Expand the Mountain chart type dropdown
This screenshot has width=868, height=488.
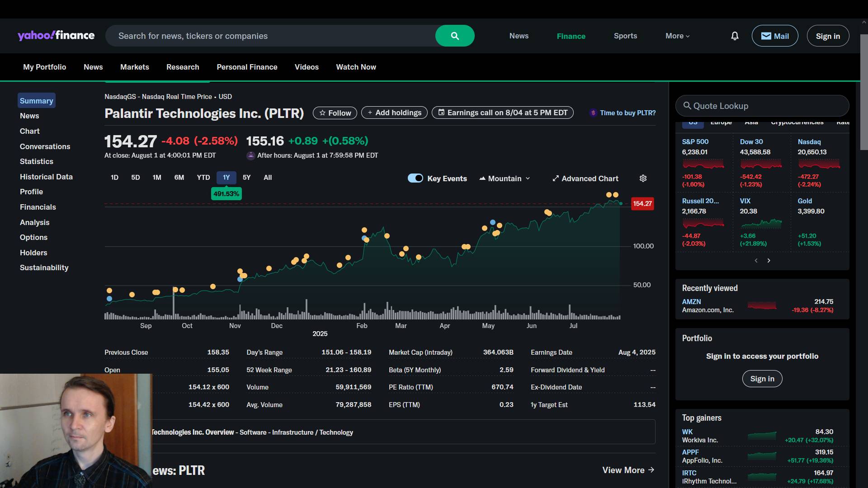[x=505, y=178]
